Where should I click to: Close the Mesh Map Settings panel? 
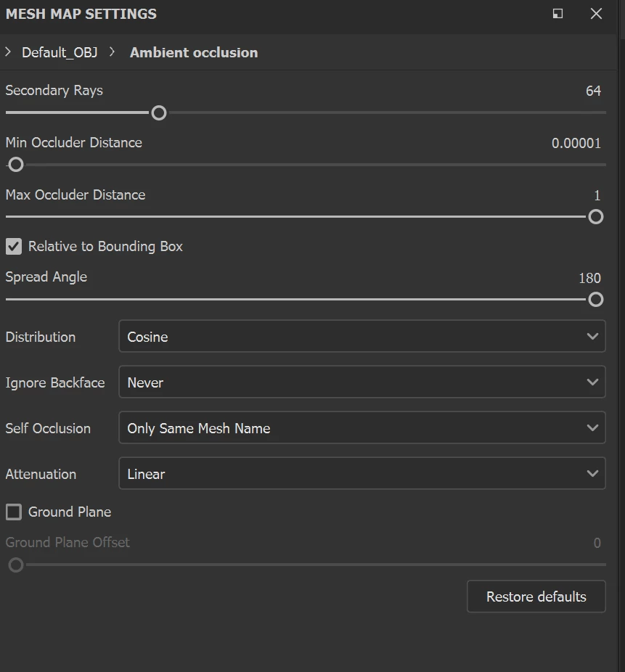pos(596,14)
